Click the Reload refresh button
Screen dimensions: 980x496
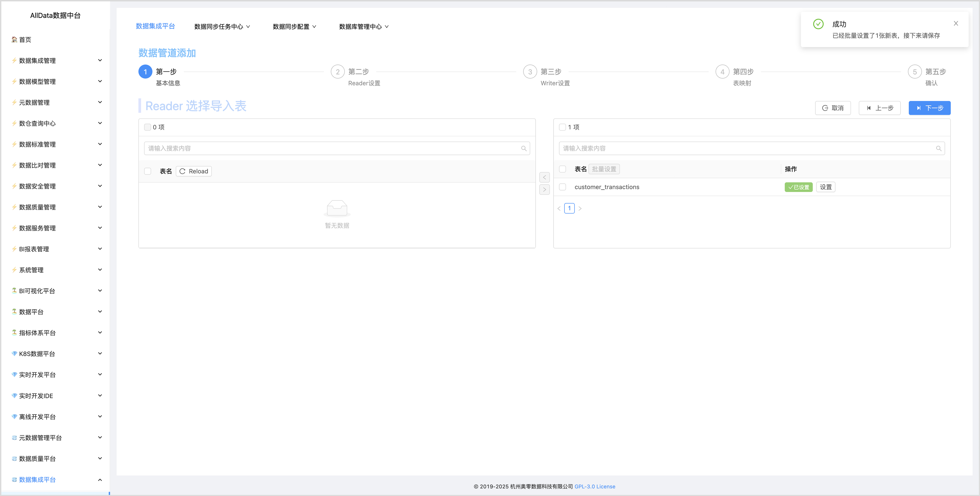tap(194, 171)
